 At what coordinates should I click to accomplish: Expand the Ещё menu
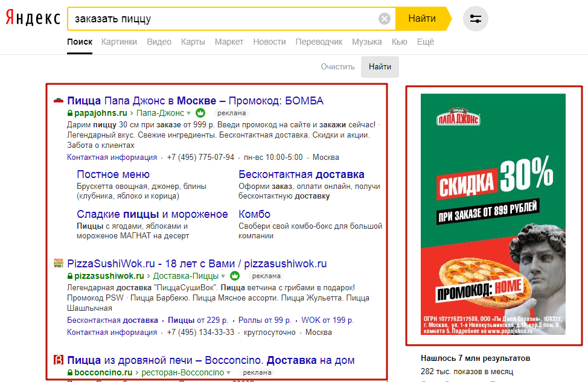pos(426,42)
